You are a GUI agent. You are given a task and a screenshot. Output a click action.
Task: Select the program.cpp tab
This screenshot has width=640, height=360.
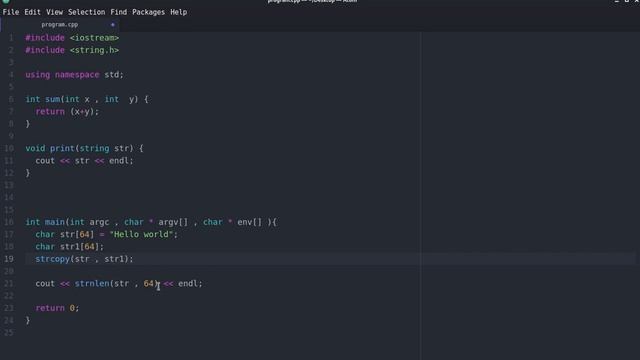tap(60, 24)
